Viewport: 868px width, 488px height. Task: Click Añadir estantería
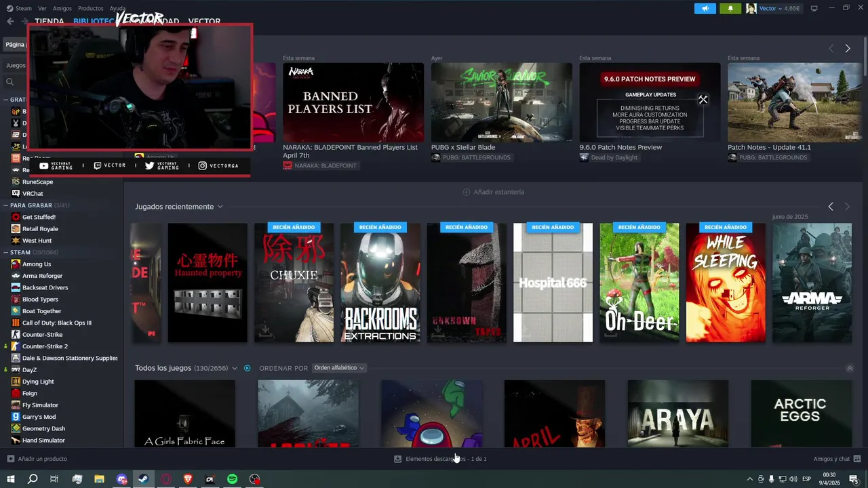pyautogui.click(x=493, y=192)
